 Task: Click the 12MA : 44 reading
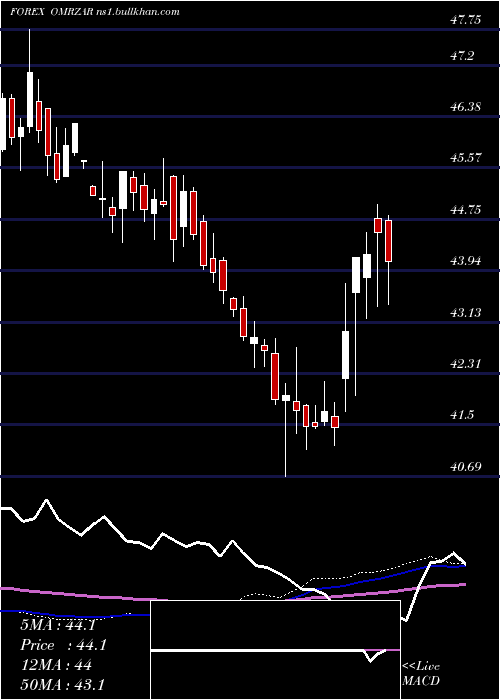pos(56,665)
